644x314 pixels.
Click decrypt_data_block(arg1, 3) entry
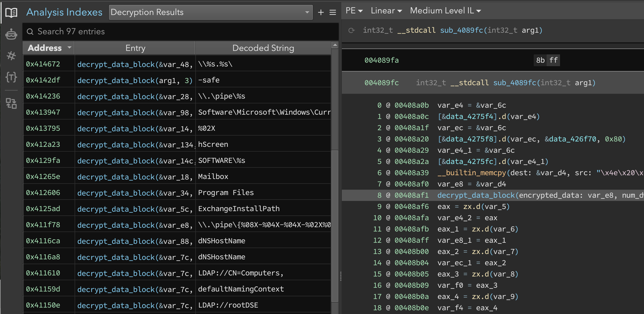coord(135,80)
